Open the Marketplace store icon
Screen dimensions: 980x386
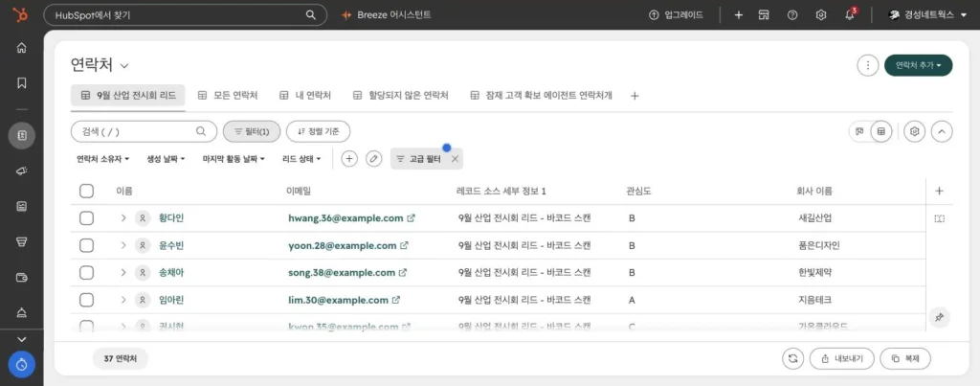[763, 15]
